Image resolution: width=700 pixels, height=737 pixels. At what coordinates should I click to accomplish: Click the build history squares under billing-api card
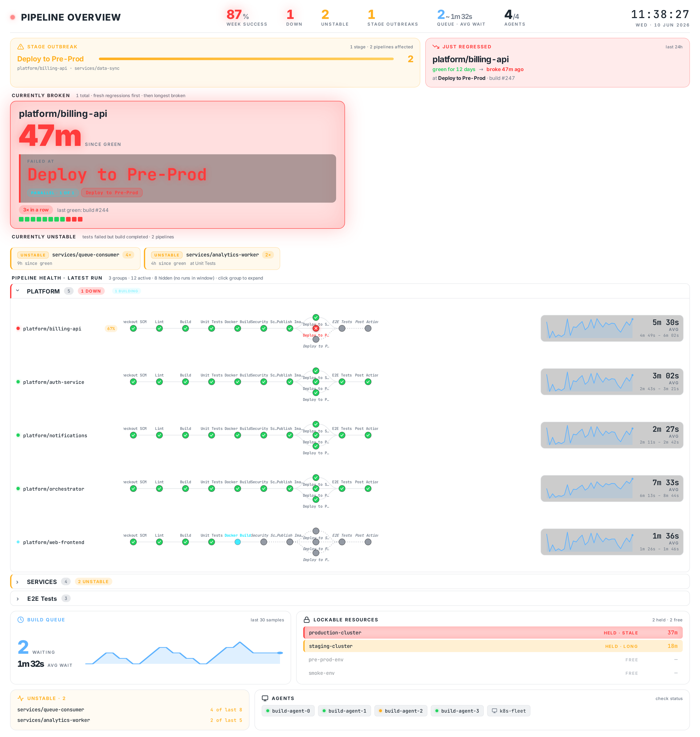(51, 219)
